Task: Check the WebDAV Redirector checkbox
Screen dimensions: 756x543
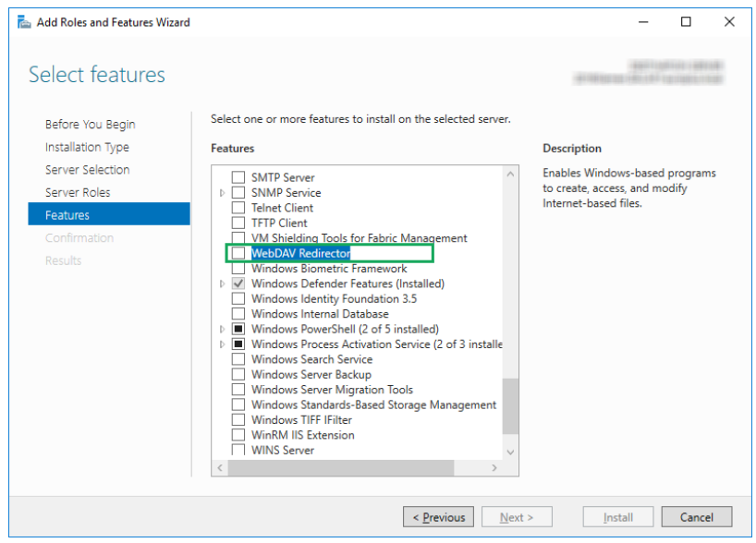Action: tap(238, 253)
